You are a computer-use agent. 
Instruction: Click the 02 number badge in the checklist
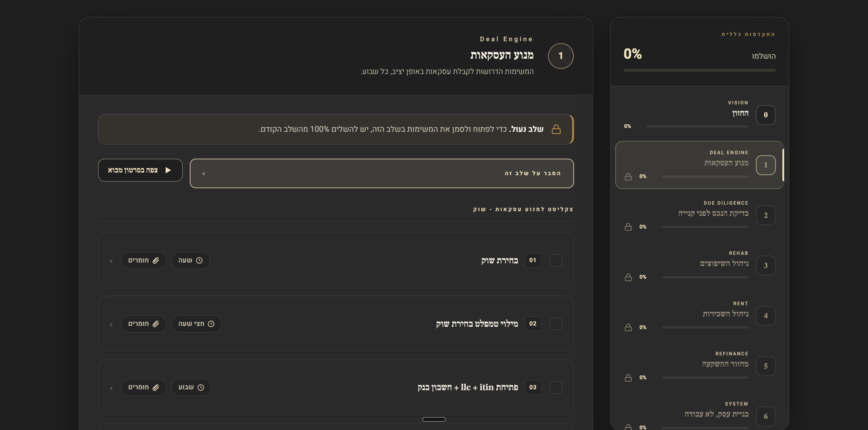tap(533, 324)
